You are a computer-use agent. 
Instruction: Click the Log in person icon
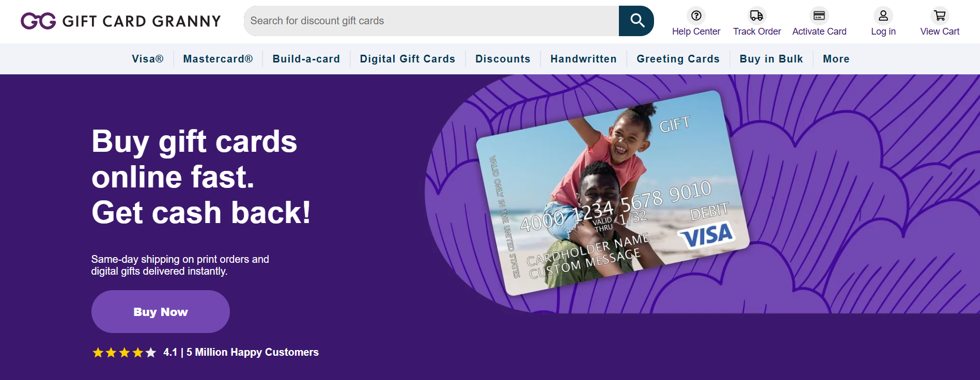click(883, 15)
